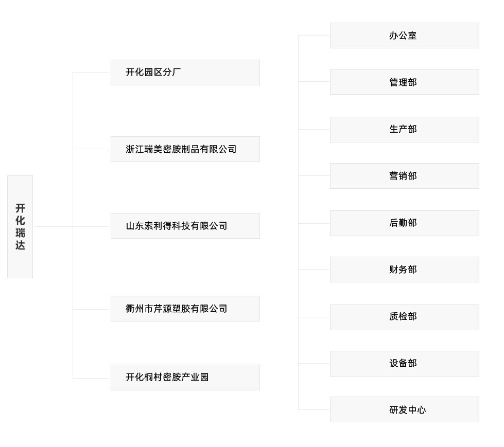504x447 pixels.
Task: Click the 质检部 department box
Action: (404, 317)
